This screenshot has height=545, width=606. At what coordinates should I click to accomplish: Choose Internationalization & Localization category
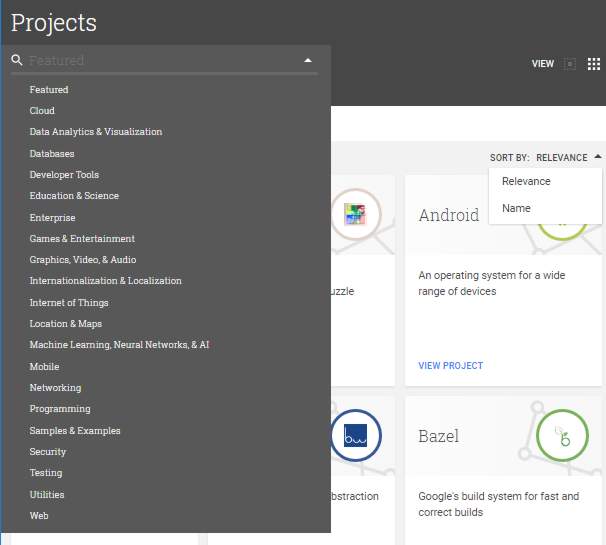coord(106,281)
